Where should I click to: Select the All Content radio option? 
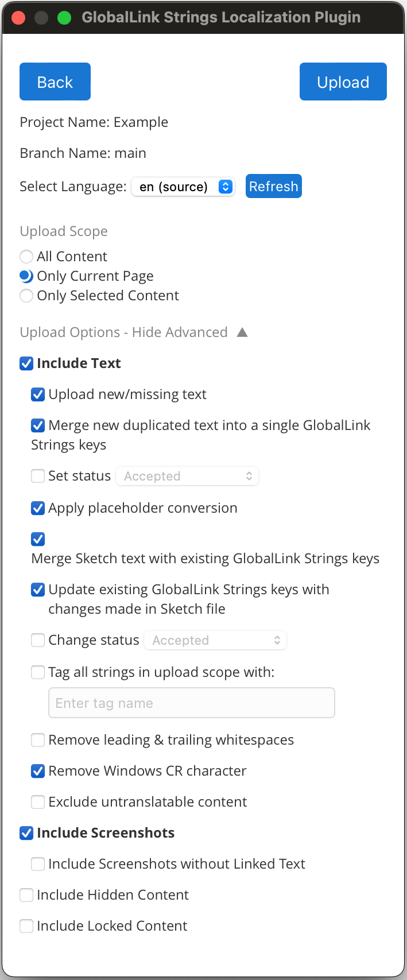coord(26,257)
